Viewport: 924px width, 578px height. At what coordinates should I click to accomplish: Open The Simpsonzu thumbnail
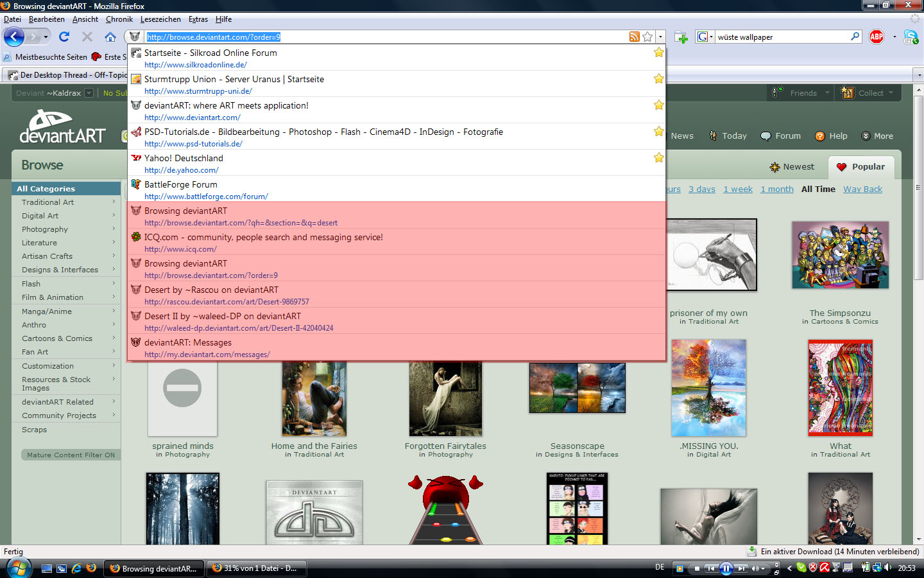coord(840,255)
